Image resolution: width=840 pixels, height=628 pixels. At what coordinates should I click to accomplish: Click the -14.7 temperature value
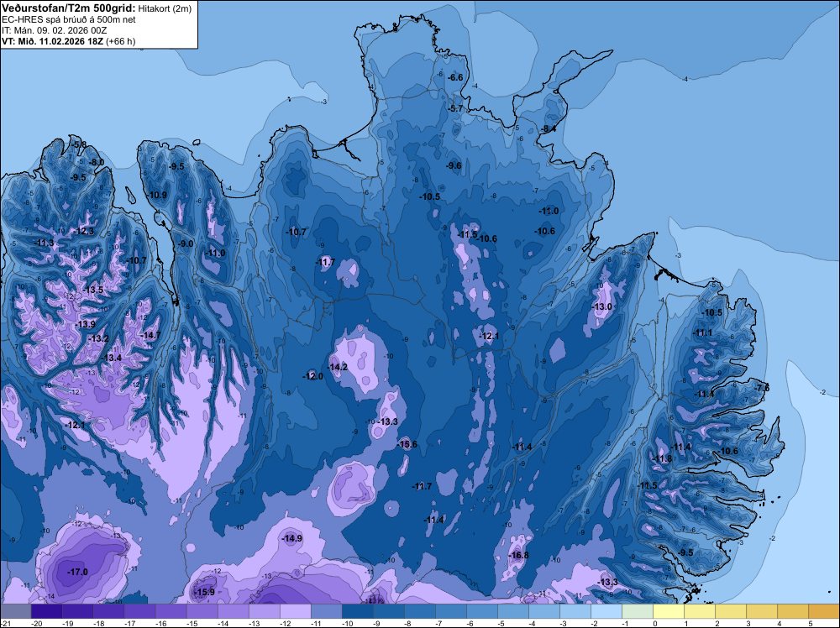tap(150, 335)
